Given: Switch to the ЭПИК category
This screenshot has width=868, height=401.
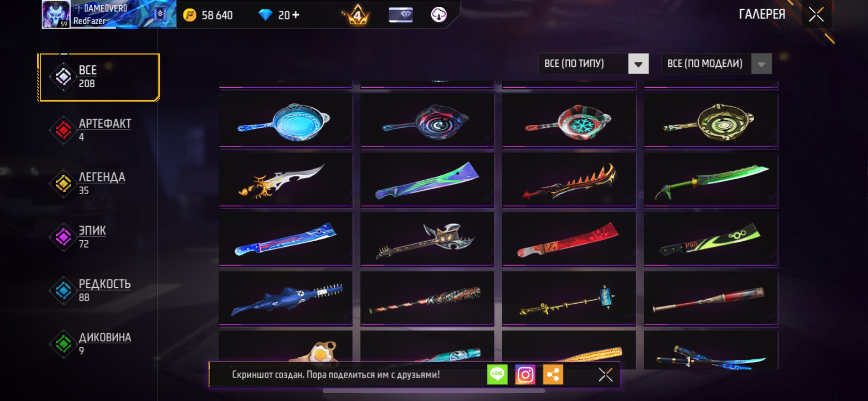Looking at the screenshot, I should (98, 237).
